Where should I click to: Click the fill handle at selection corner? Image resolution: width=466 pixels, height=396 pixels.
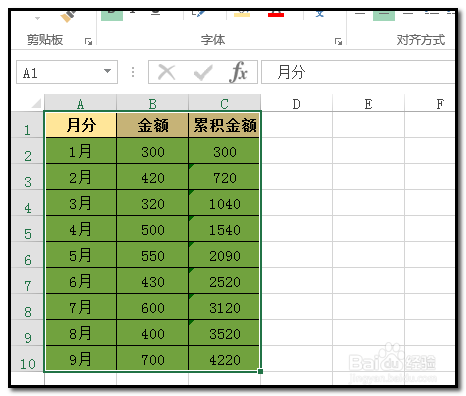click(x=260, y=371)
